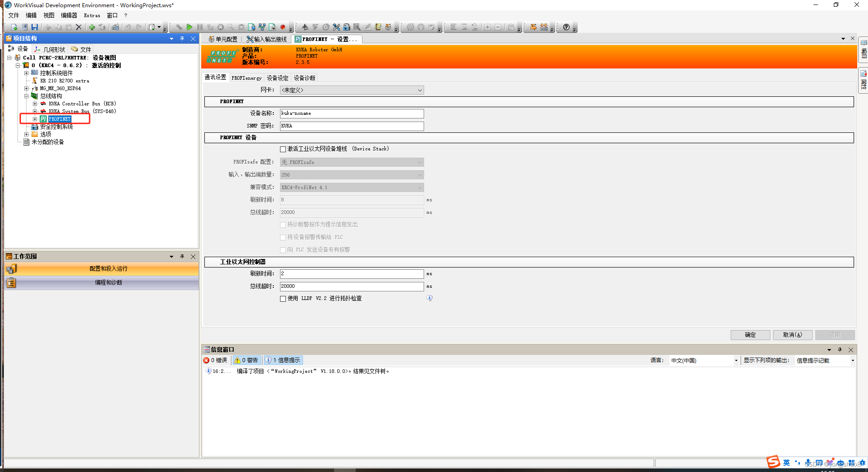
Task: Toggle 将诊断警报作为提示信息发出 checkbox
Action: [283, 225]
